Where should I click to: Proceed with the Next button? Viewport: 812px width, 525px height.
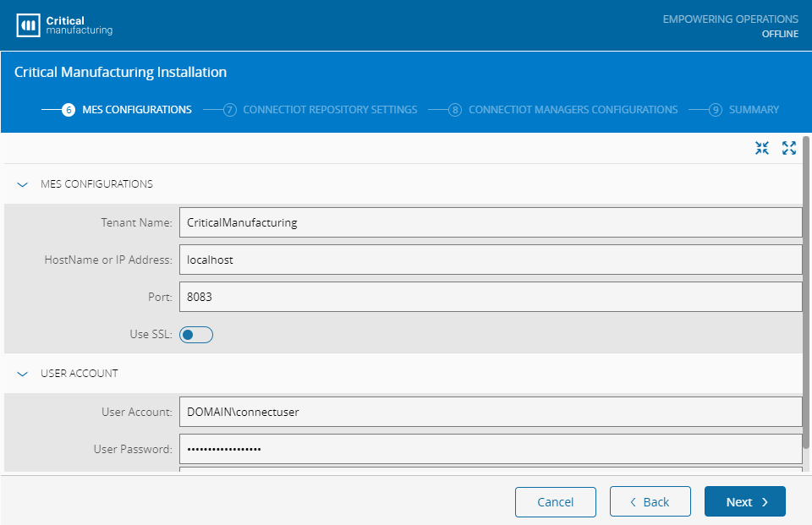click(x=744, y=501)
